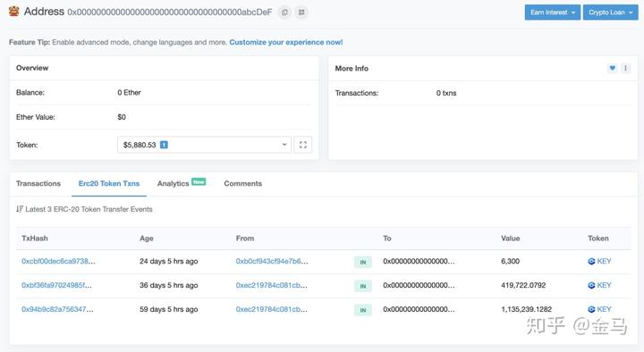The image size is (644, 352).
Task: Expand token holdings full view icon
Action: pos(303,145)
